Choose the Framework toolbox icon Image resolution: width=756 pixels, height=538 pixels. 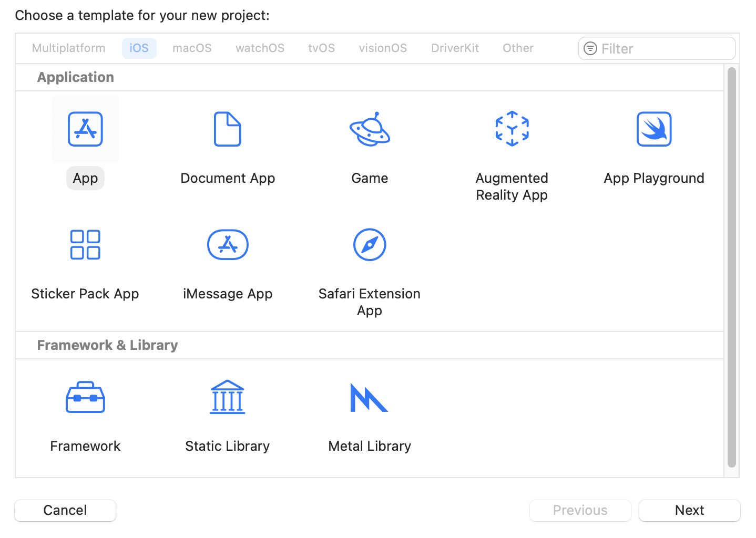[85, 397]
